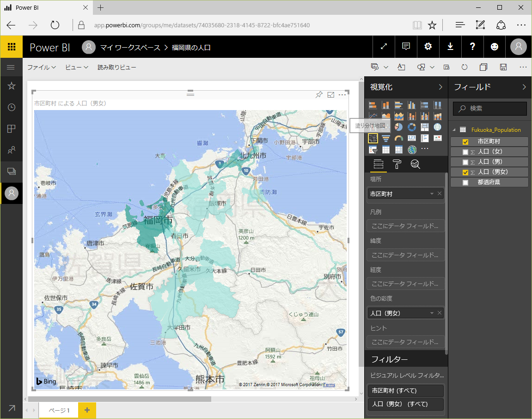Select the treemap visual

pyautogui.click(x=425, y=127)
